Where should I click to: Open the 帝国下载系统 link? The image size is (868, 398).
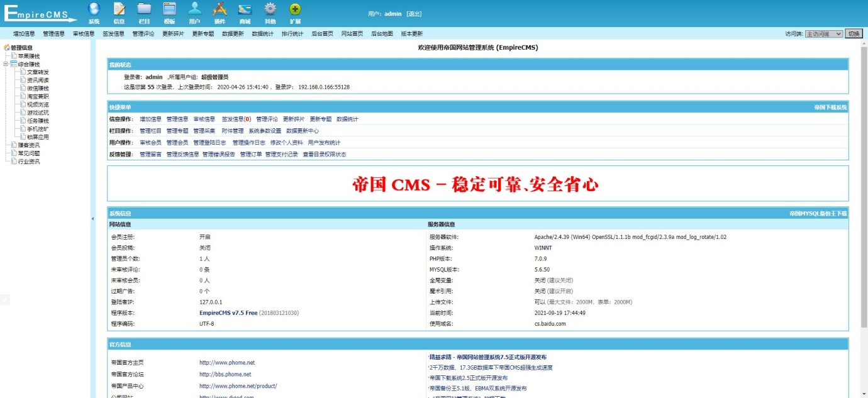tap(830, 108)
